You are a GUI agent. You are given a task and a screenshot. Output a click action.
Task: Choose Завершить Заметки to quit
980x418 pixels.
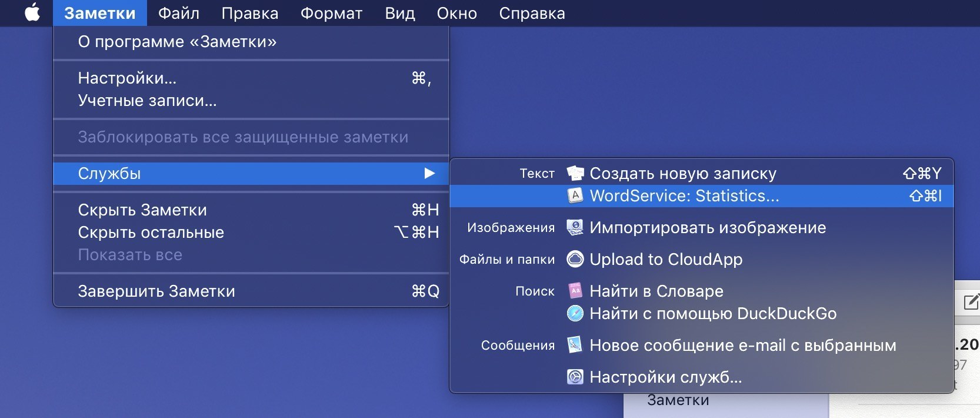point(251,291)
